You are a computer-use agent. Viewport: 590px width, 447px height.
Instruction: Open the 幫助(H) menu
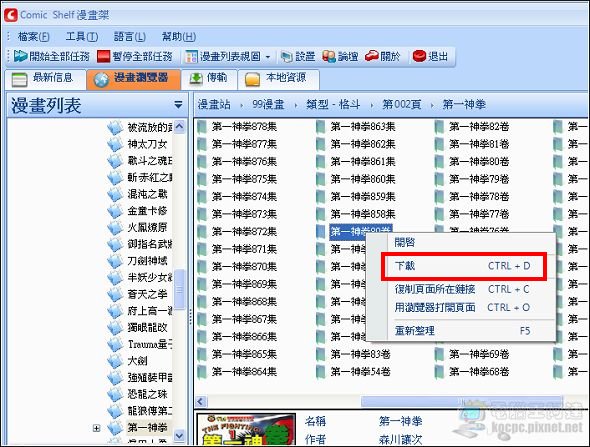(x=178, y=36)
